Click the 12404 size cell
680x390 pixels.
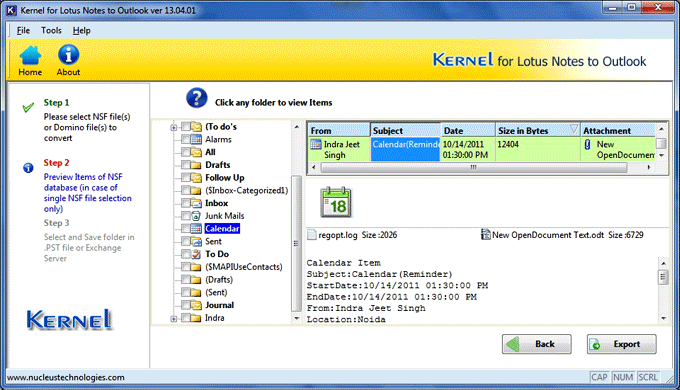538,149
